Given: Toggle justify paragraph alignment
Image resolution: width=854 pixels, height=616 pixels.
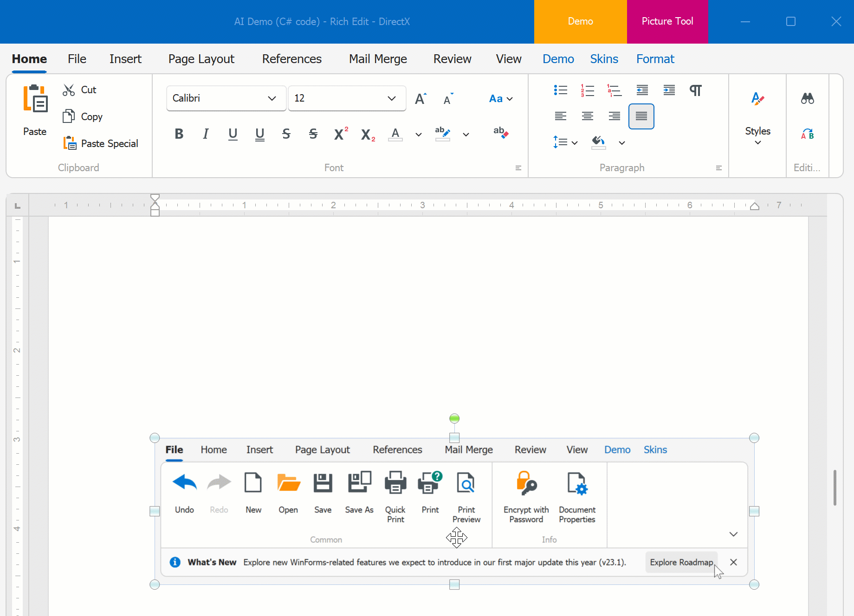Looking at the screenshot, I should pos(641,116).
